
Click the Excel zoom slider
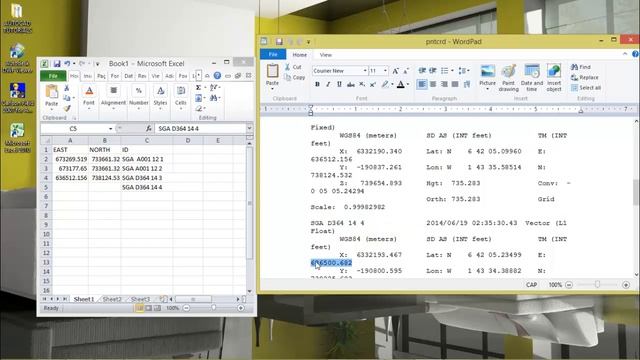pyautogui.click(x=213, y=308)
